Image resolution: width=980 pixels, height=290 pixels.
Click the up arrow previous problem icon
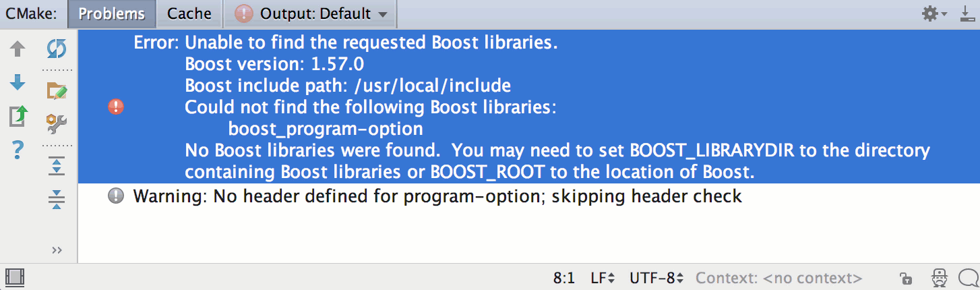point(18,49)
